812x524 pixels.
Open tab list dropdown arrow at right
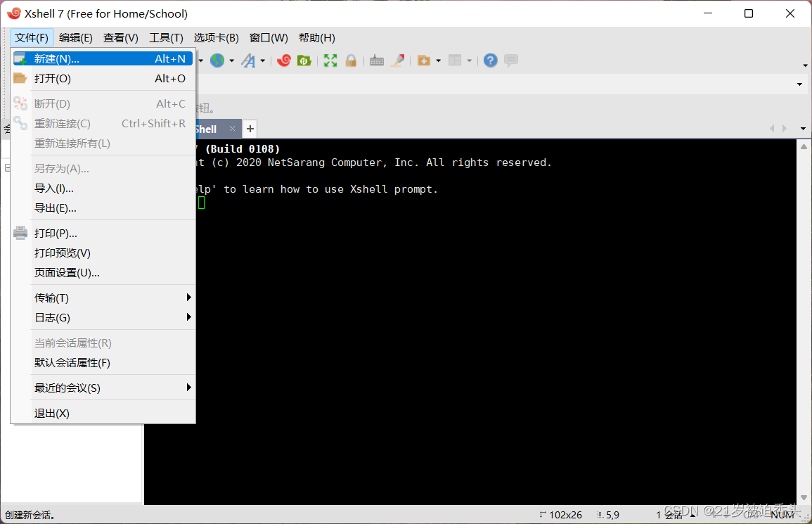pyautogui.click(x=803, y=129)
